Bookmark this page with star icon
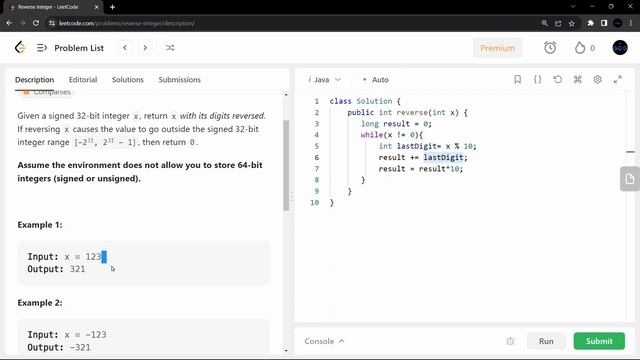Screen dimensions: 640x360 click(571, 23)
